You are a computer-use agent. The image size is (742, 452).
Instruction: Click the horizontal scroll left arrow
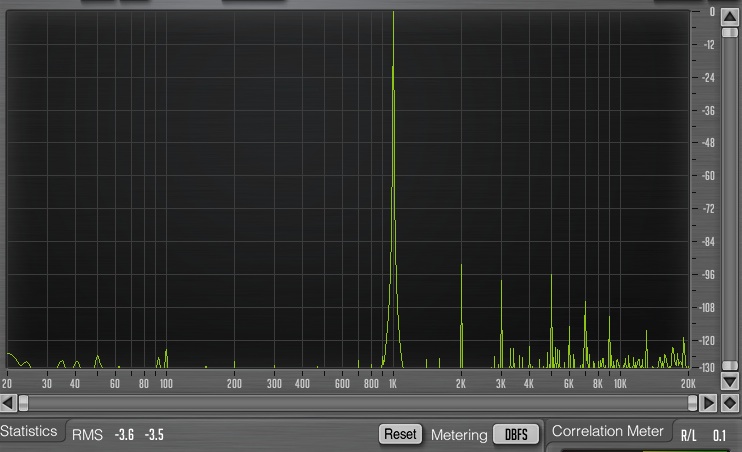click(8, 403)
